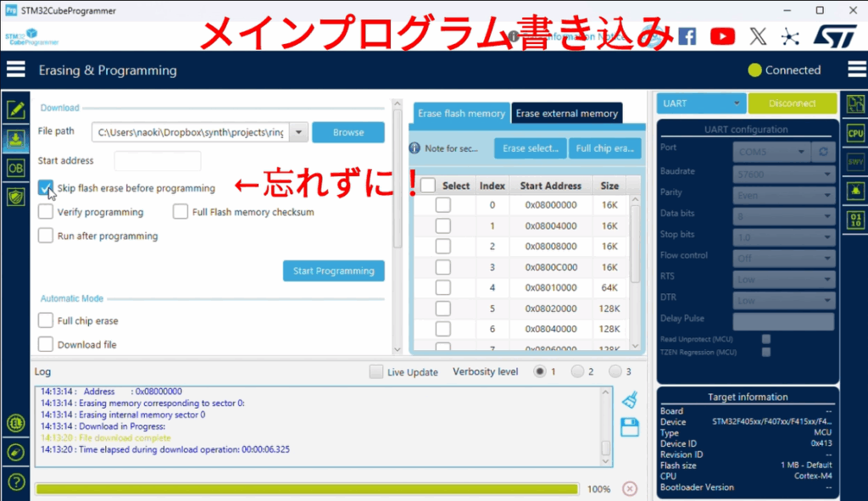868x501 pixels.
Task: Open the RTS dropdown
Action: tap(783, 280)
